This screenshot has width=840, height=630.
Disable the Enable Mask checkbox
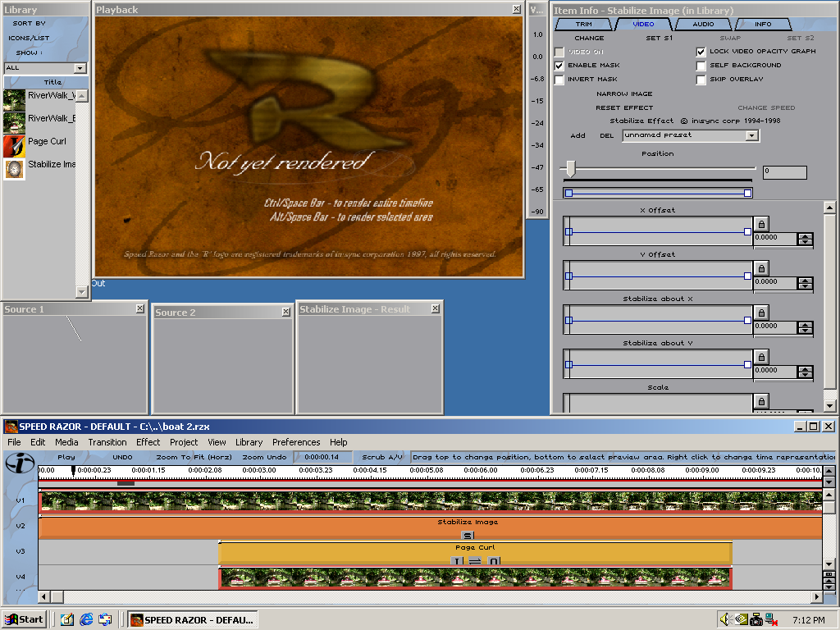[559, 66]
